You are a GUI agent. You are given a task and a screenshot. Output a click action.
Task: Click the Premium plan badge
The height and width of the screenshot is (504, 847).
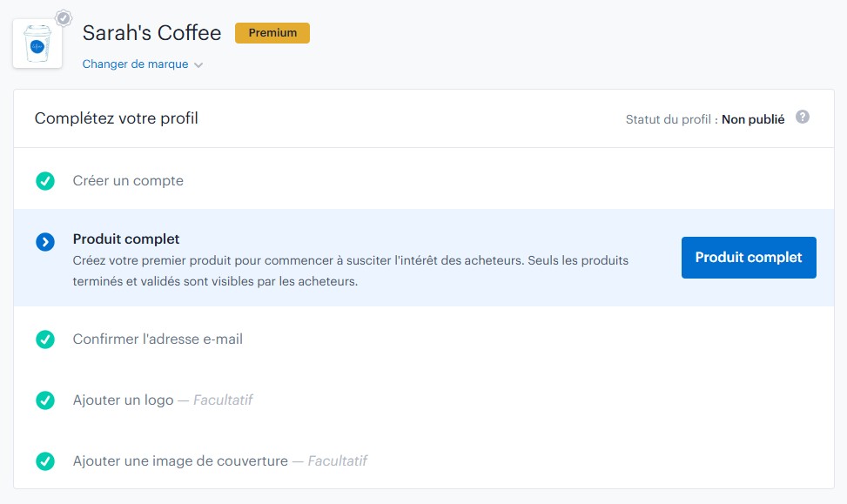(x=272, y=33)
